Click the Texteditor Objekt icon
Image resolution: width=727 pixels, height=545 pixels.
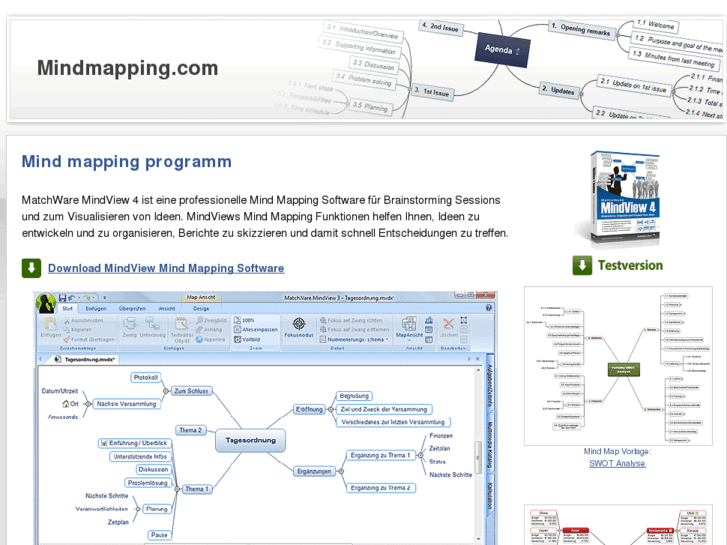(181, 324)
